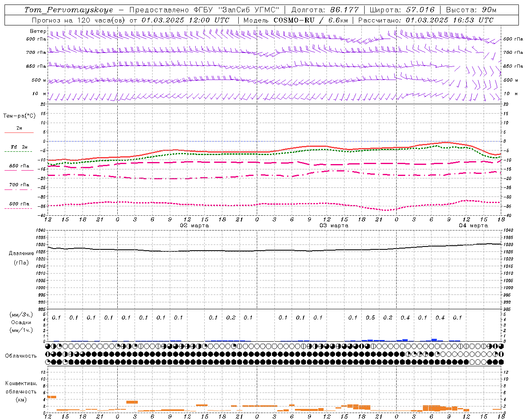Click the 'Td 2м' dew point legend entry

click(19, 147)
